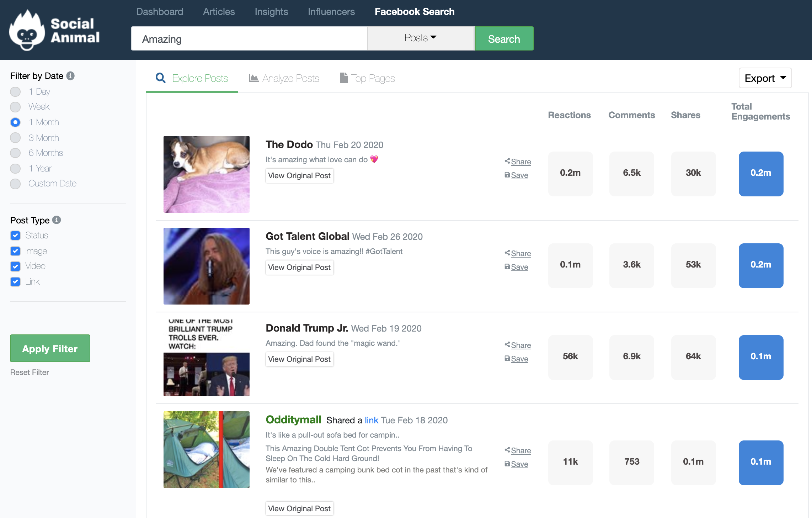Switch to the Explore Posts tab

[192, 78]
